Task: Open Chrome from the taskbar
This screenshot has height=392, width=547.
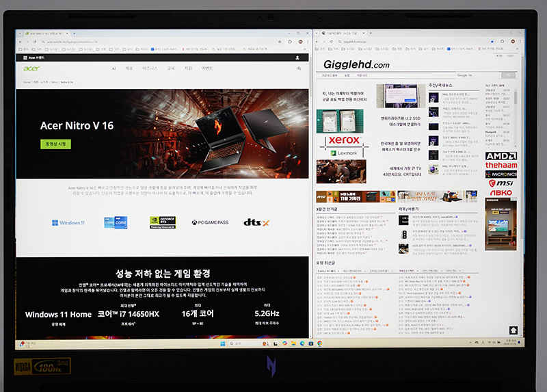Action: coord(319,343)
